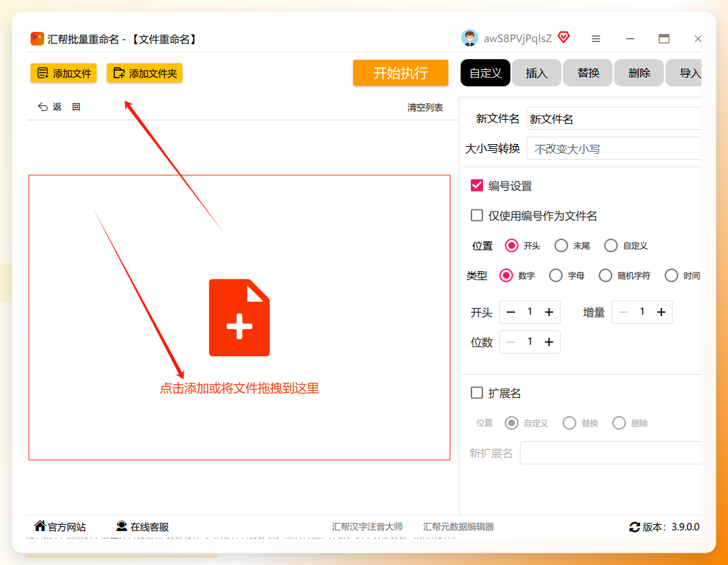728x565 pixels.
Task: Open the 官方网站 link
Action: coord(60,526)
